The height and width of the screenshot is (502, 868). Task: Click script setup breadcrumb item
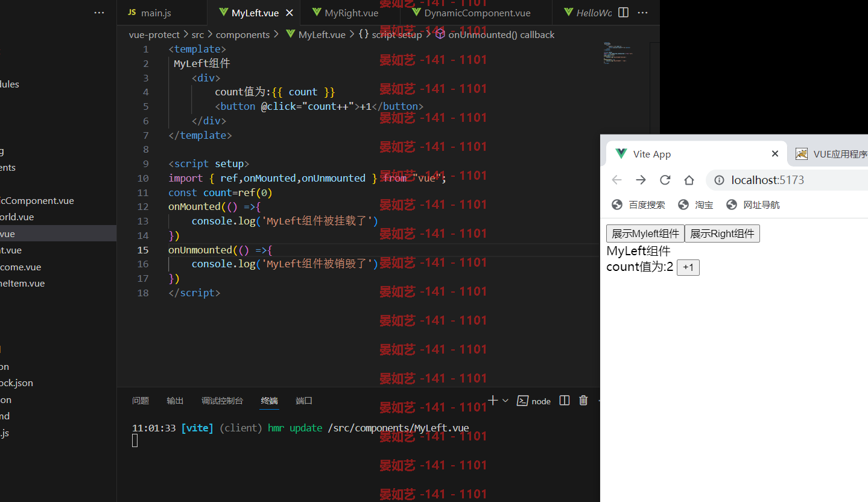[x=390, y=35]
